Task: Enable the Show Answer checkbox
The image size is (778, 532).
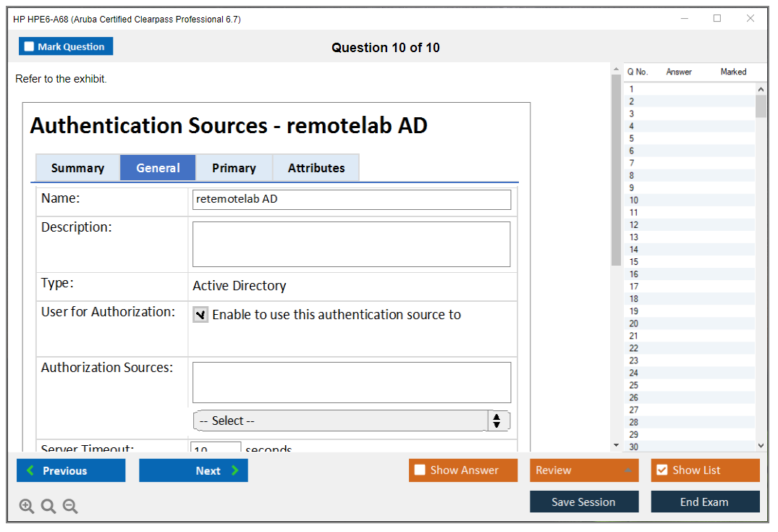Action: [420, 470]
